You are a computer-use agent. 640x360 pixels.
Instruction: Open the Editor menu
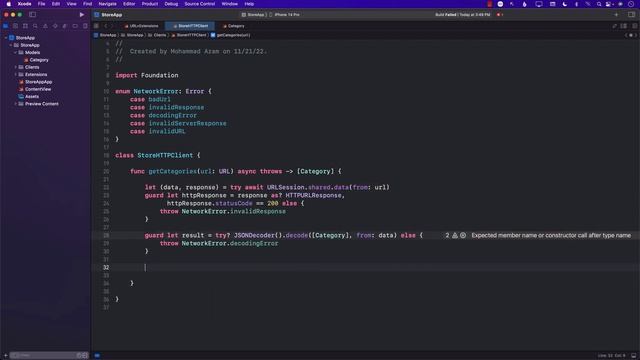129,4
